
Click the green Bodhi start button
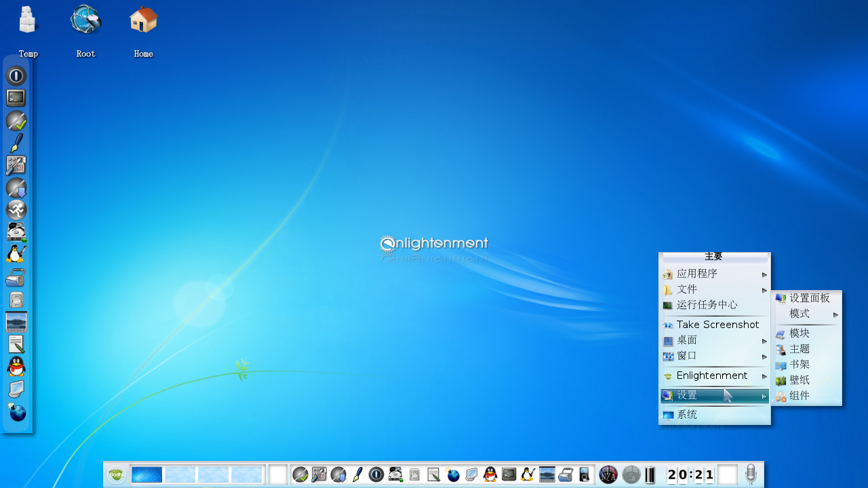[117, 474]
